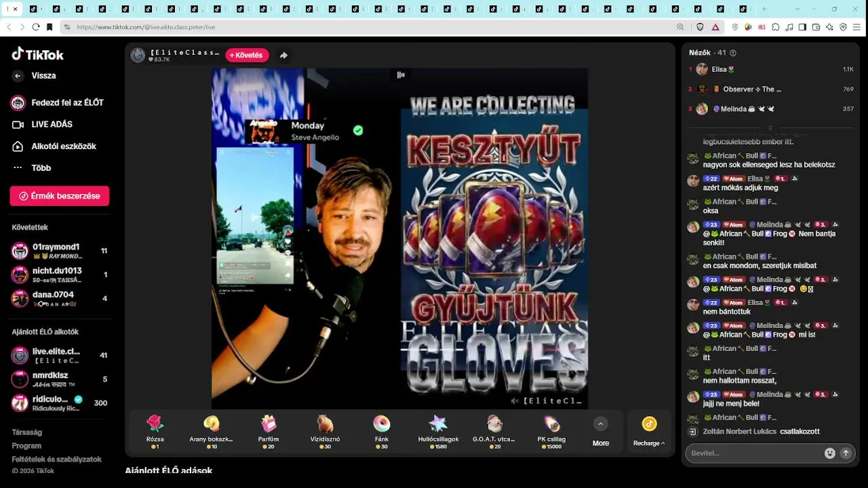Open the Recharge coins menu
Image resolution: width=868 pixels, height=488 pixels.
pyautogui.click(x=649, y=432)
